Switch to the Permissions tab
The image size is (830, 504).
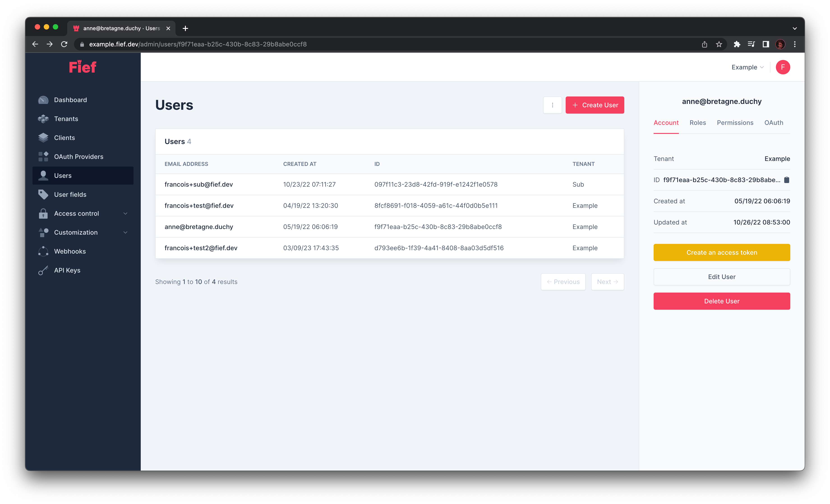coord(735,123)
